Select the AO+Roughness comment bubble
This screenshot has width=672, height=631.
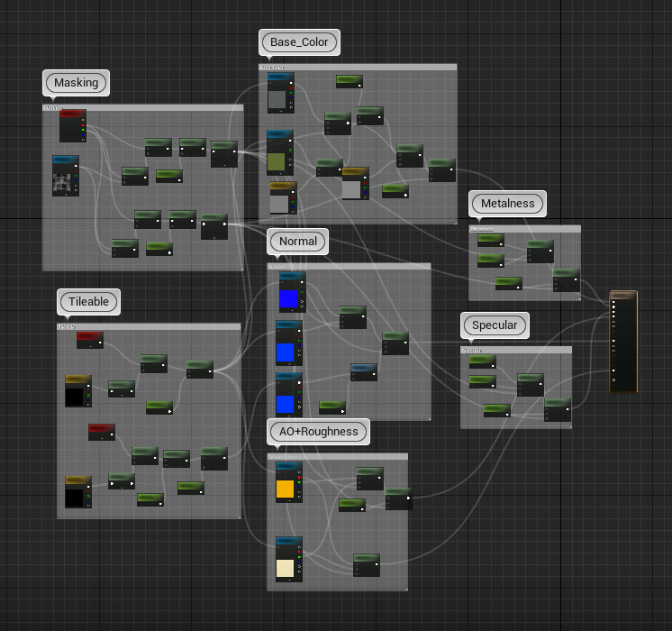[318, 432]
